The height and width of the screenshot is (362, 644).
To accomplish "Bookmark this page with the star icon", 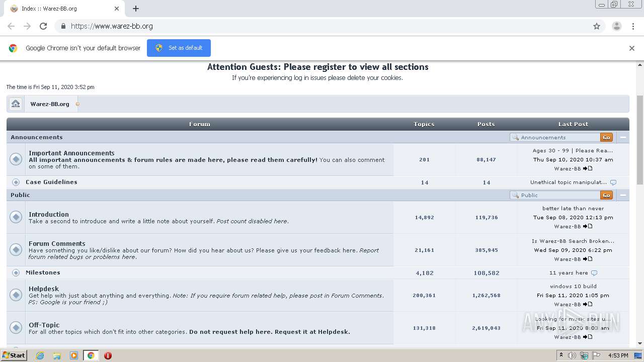I will [597, 26].
